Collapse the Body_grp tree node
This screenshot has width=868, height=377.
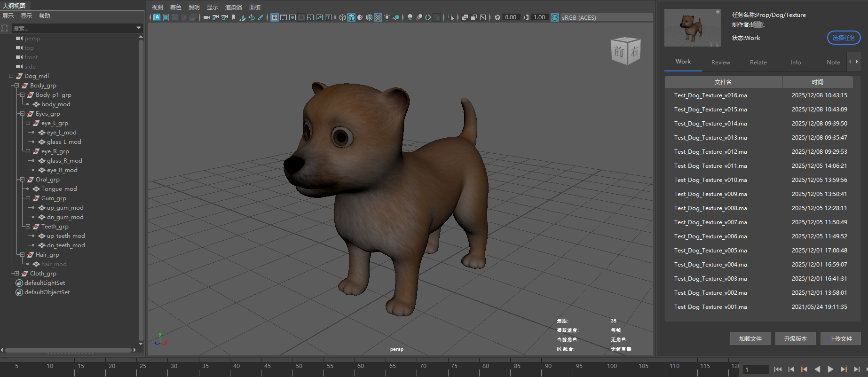tap(16, 86)
